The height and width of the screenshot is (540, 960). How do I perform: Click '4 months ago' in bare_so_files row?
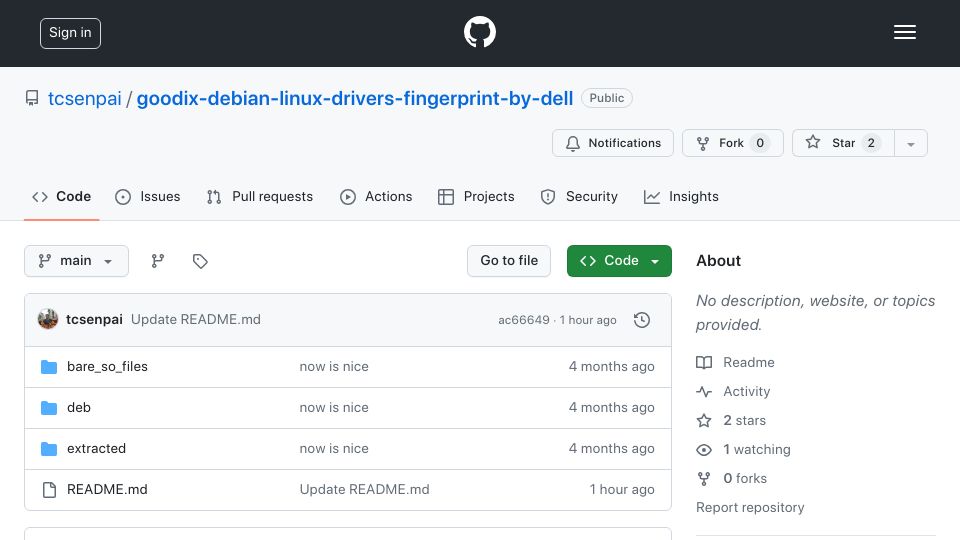pyautogui.click(x=612, y=367)
